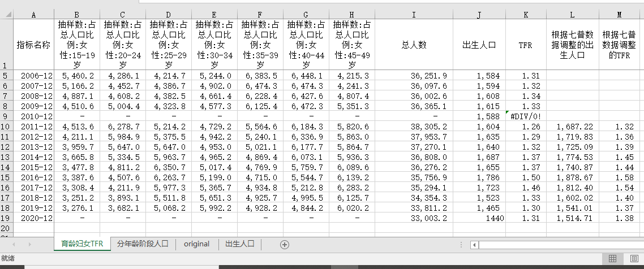Click header cell 指标名称

pyautogui.click(x=34, y=44)
